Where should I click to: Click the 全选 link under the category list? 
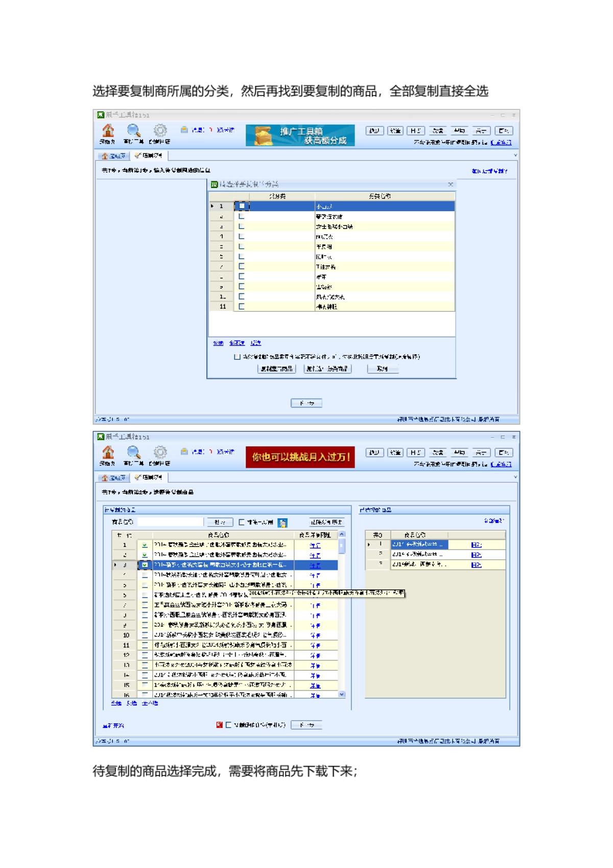coord(218,343)
